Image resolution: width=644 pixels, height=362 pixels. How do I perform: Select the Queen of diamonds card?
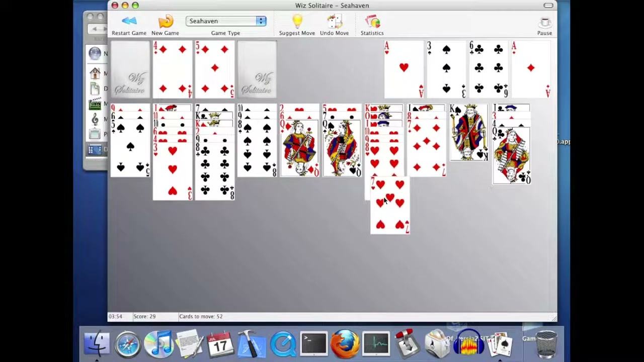pyautogui.click(x=299, y=148)
